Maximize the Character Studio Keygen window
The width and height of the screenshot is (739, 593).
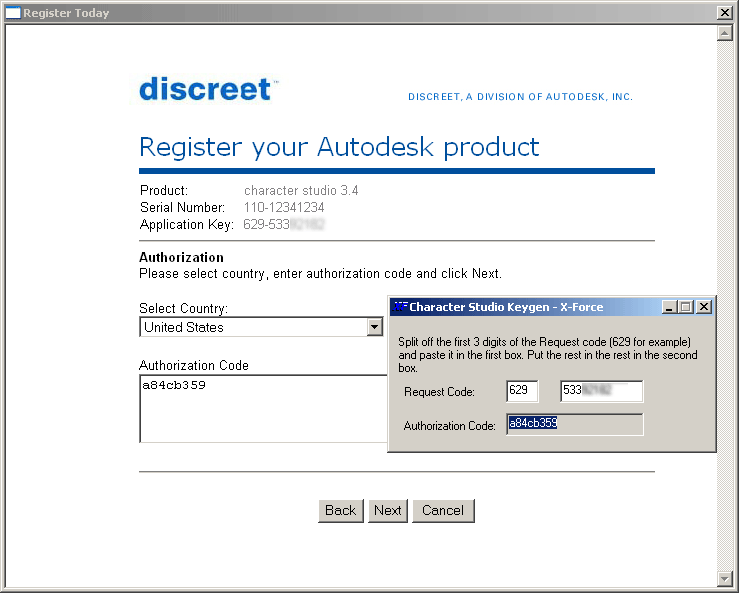(686, 307)
